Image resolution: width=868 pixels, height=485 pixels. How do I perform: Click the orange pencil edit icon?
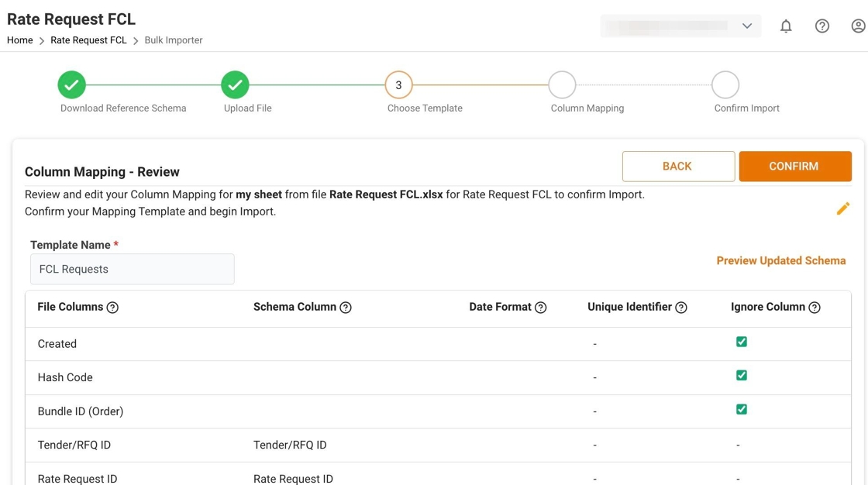pyautogui.click(x=843, y=208)
